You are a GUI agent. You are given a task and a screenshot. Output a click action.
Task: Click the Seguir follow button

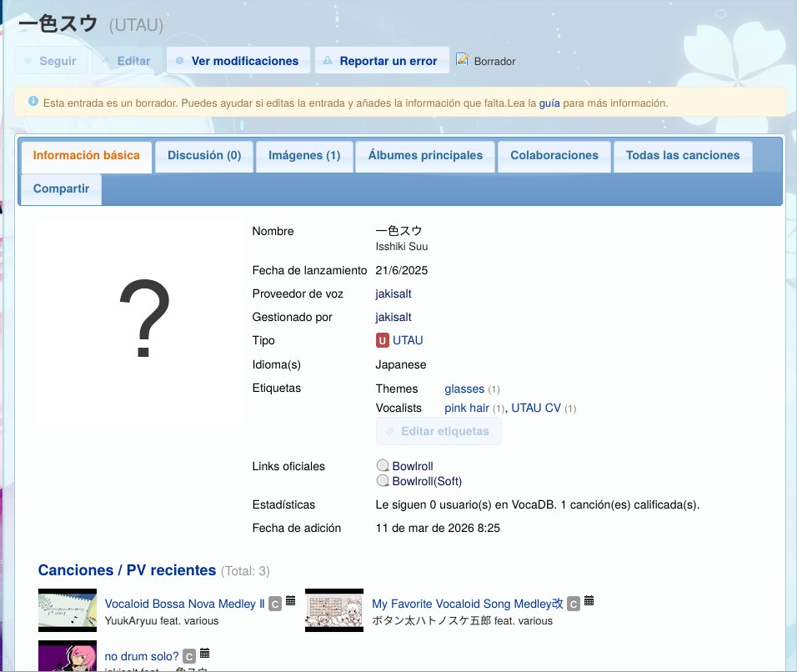[52, 61]
